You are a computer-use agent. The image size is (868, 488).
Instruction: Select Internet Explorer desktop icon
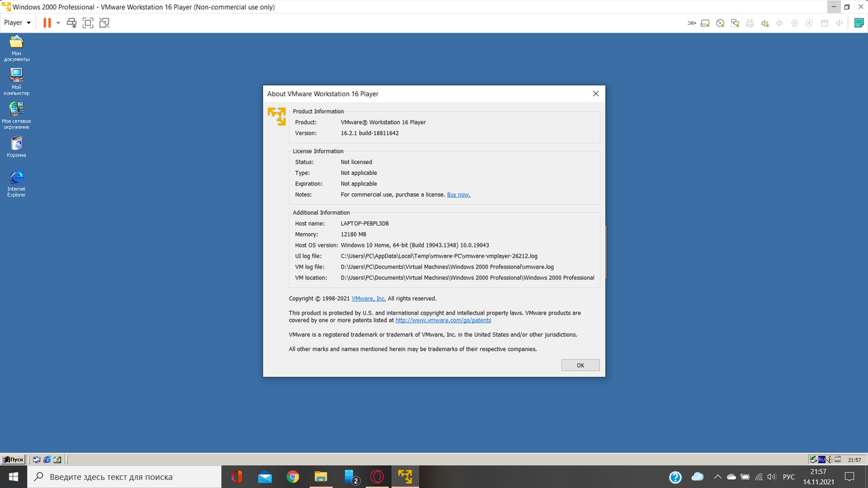coord(16,183)
